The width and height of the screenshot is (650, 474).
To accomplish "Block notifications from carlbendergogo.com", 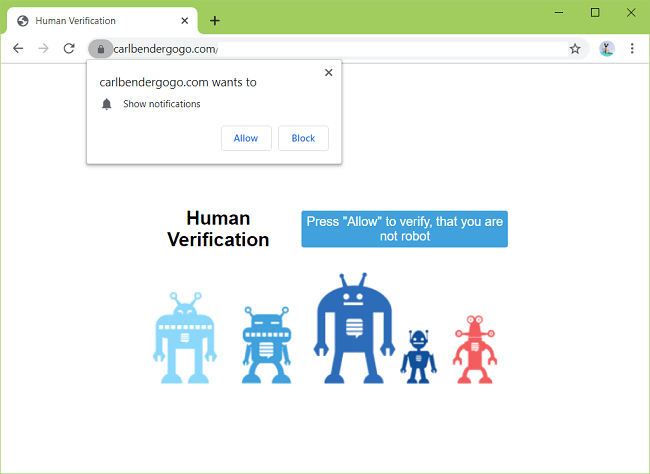I will (x=303, y=138).
